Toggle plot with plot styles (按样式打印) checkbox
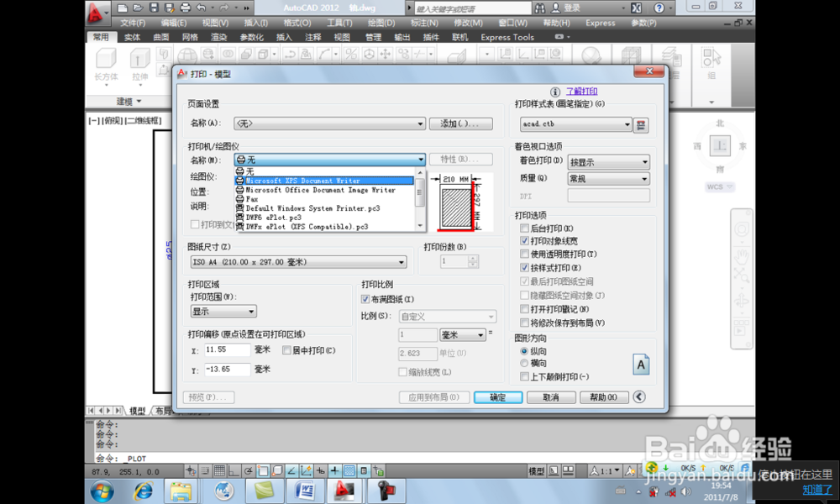The image size is (840, 504). click(524, 267)
